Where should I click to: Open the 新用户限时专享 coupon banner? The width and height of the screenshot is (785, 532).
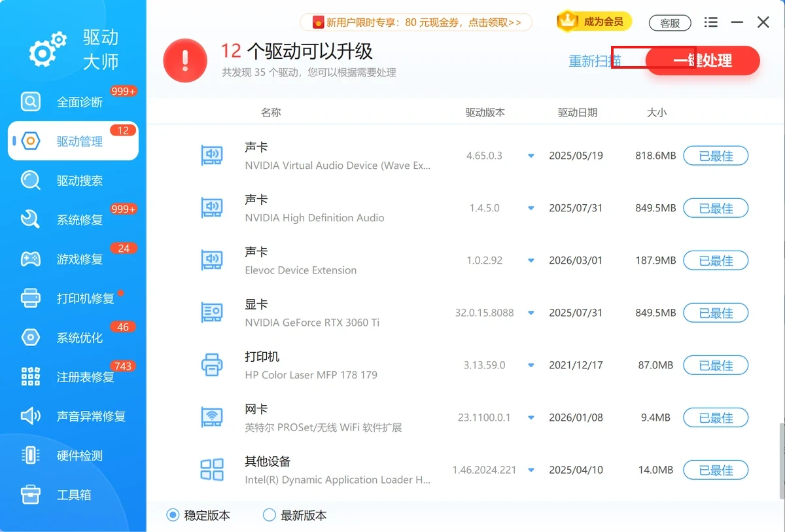pyautogui.click(x=416, y=22)
